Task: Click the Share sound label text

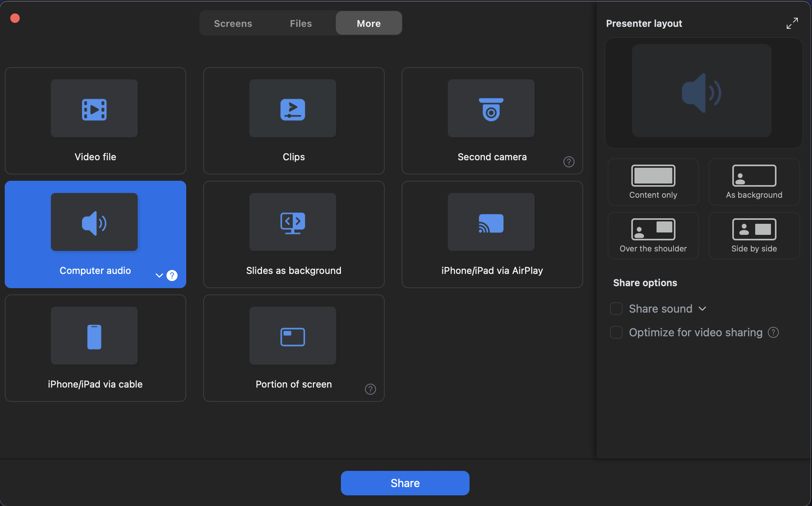Action: [661, 309]
